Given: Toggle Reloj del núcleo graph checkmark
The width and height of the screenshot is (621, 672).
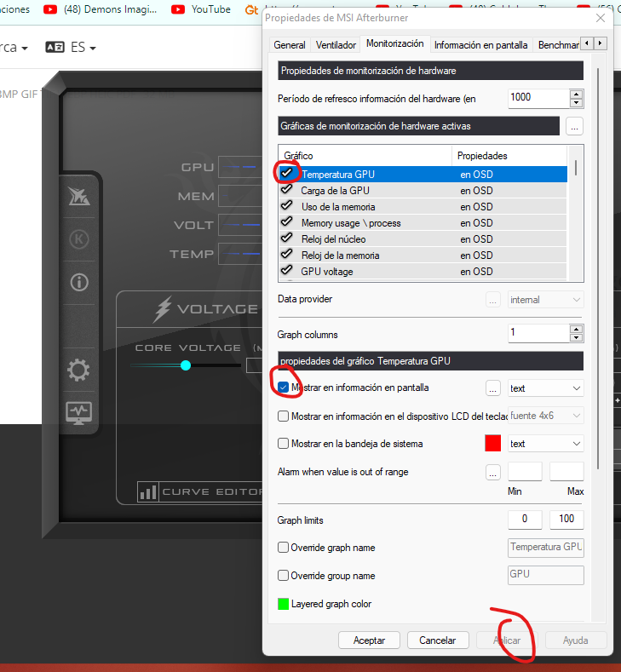Looking at the screenshot, I should click(x=287, y=238).
